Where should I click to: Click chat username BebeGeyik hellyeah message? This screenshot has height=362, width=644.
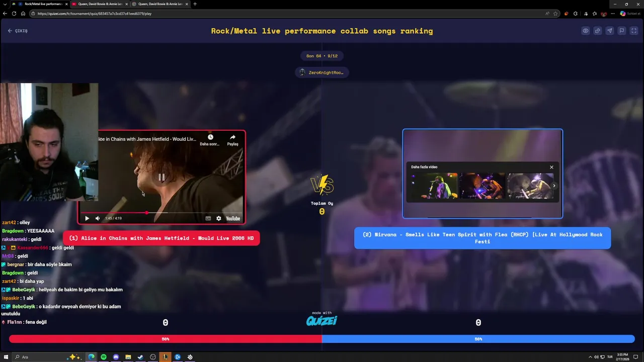[x=23, y=290]
